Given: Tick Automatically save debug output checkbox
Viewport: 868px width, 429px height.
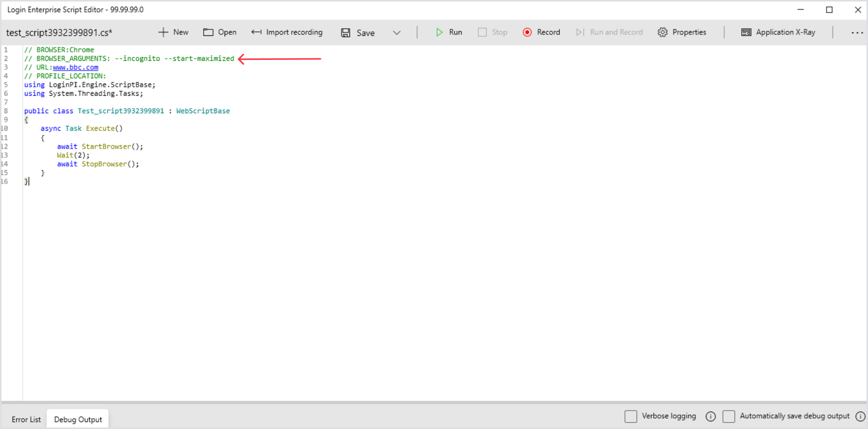Looking at the screenshot, I should (729, 416).
